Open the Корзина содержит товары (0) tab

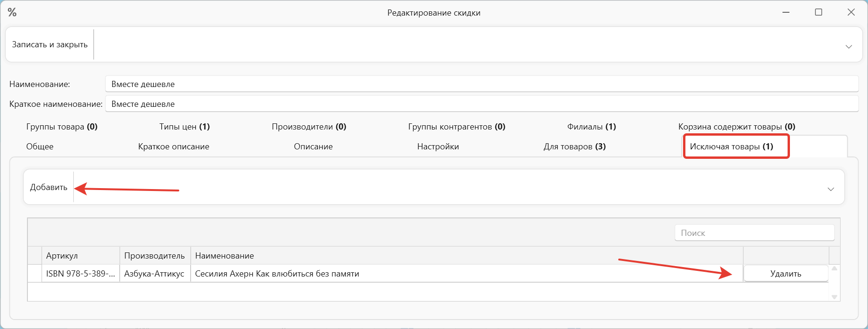pos(736,127)
